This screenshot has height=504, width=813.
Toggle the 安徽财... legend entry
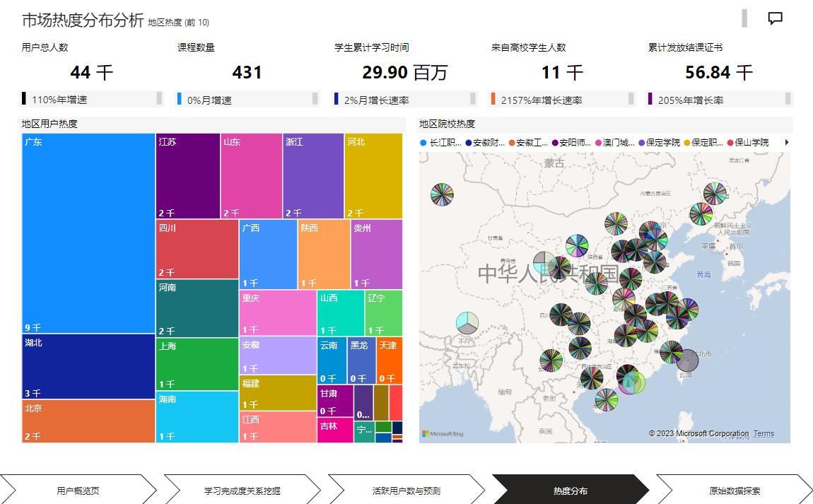tap(489, 143)
